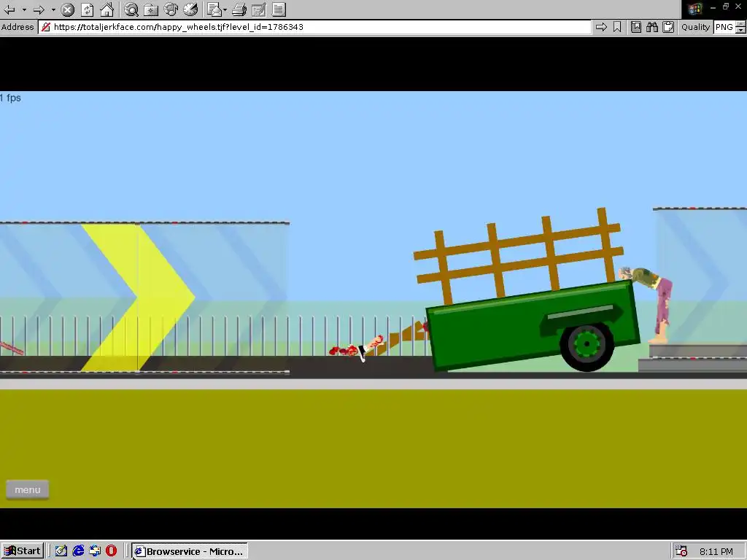Viewport: 747px width, 560px height.
Task: Click the Windows Start button
Action: 23,551
